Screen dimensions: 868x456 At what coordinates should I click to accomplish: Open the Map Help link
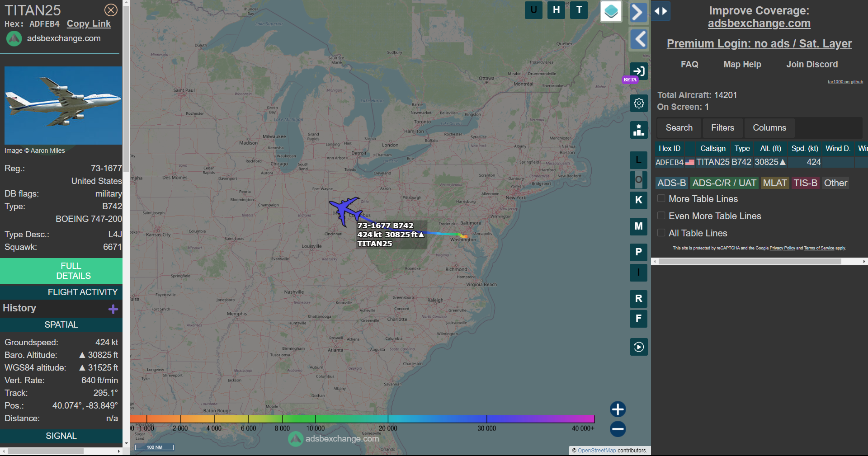click(x=742, y=64)
